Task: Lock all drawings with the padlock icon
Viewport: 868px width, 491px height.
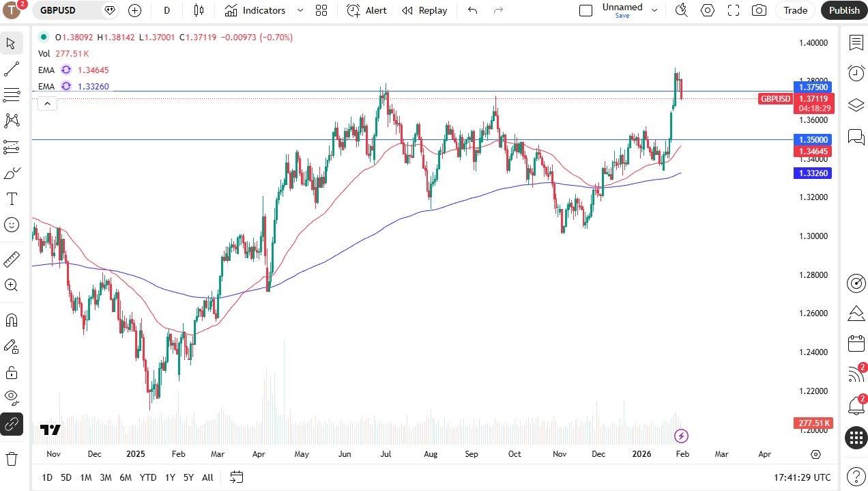Action: 11,371
